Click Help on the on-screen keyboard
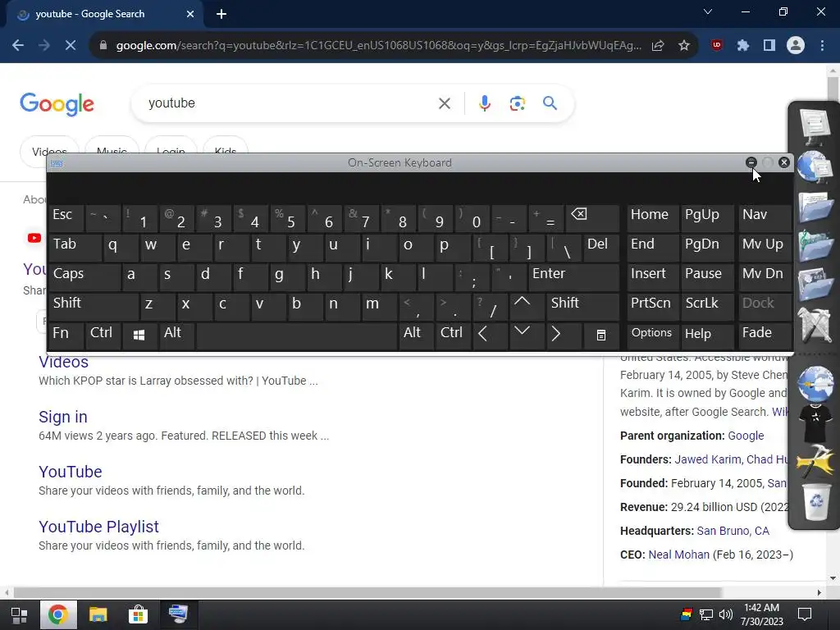The image size is (840, 630). [707, 335]
